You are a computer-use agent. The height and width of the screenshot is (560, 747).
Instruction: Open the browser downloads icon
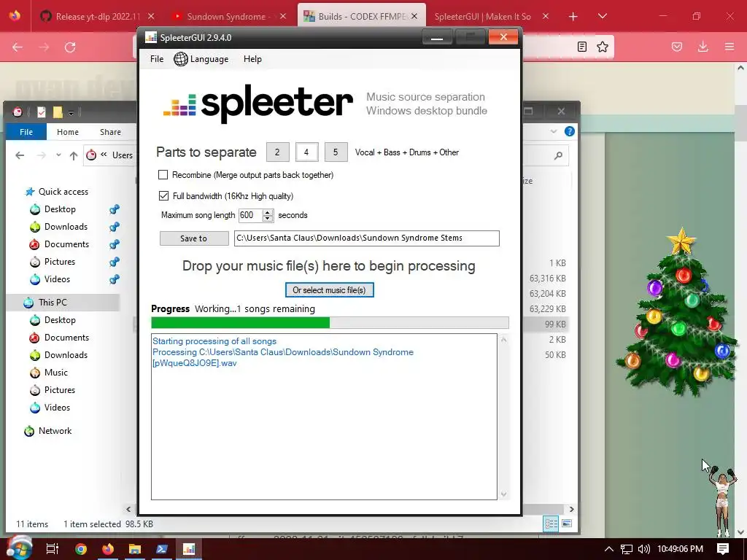pyautogui.click(x=703, y=47)
